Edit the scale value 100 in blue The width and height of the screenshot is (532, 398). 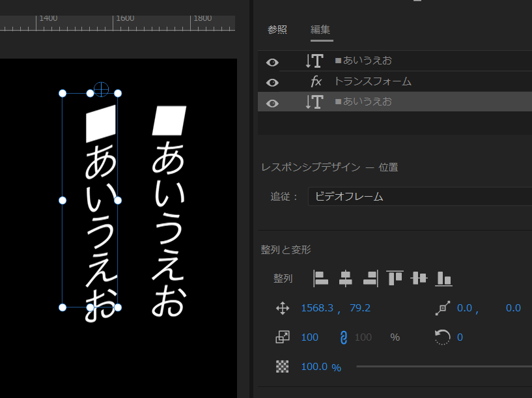tap(310, 337)
